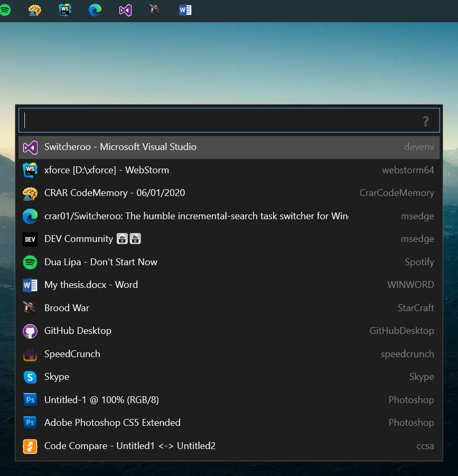Click the WINWORD process label
This screenshot has width=458, height=476.
(x=410, y=285)
